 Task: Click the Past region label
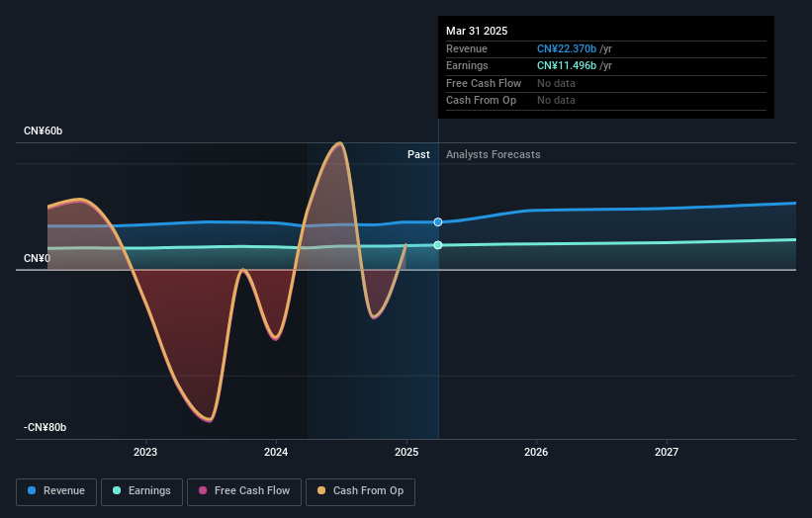click(x=418, y=154)
